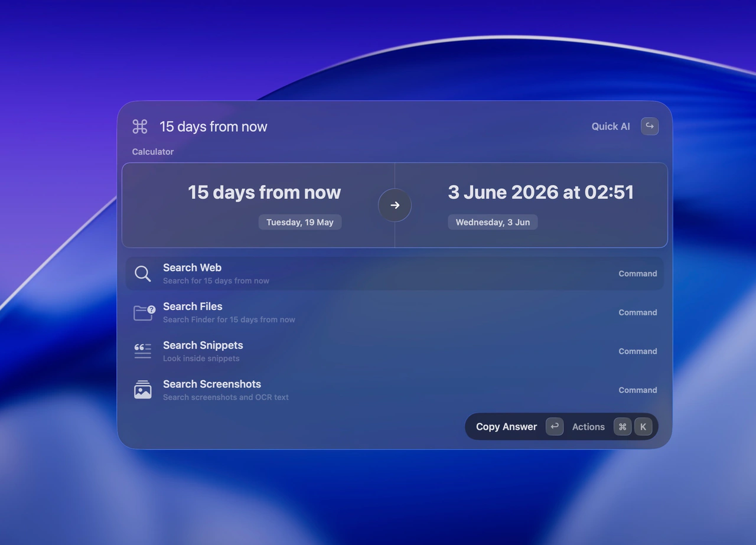Click the Command key icon beside Actions
The image size is (756, 545).
pos(623,426)
